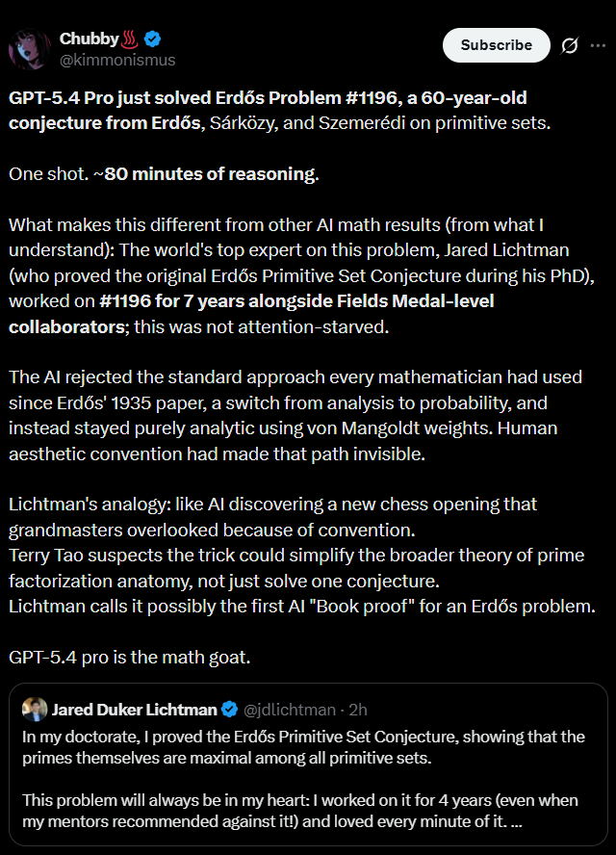Open the three-dot more options menu
This screenshot has height=855, width=616.
pyautogui.click(x=598, y=46)
